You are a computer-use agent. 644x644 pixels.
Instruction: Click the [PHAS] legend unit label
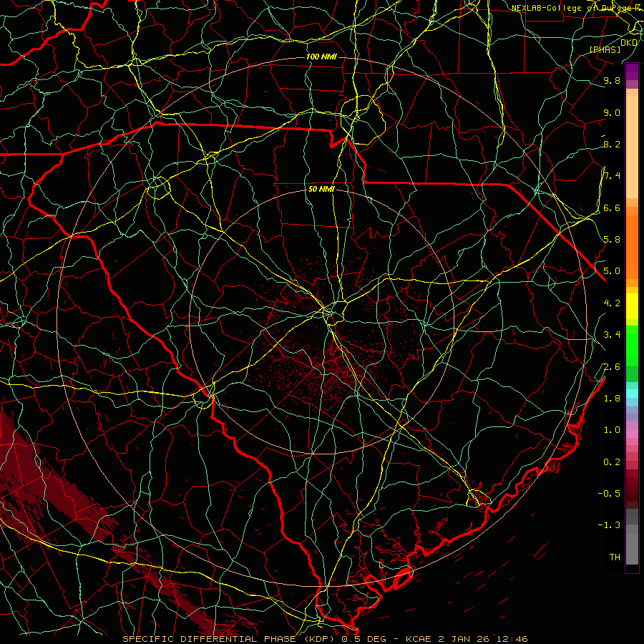(605, 49)
